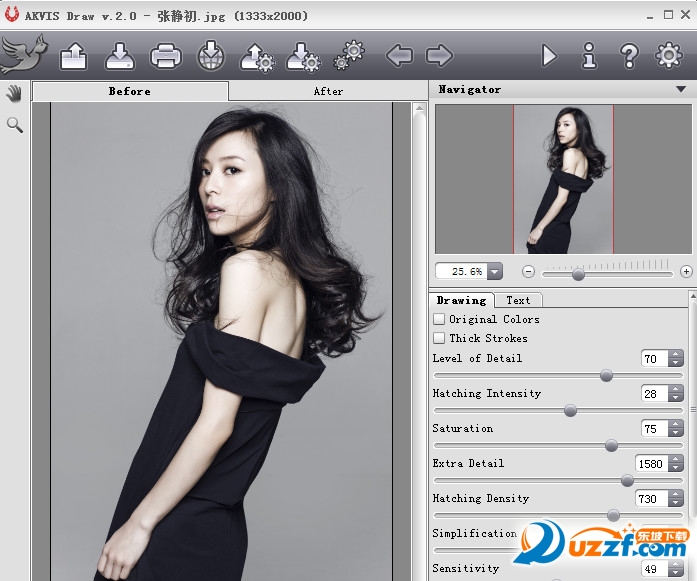This screenshot has width=697, height=581.
Task: Print the image using printer icon
Action: 166,56
